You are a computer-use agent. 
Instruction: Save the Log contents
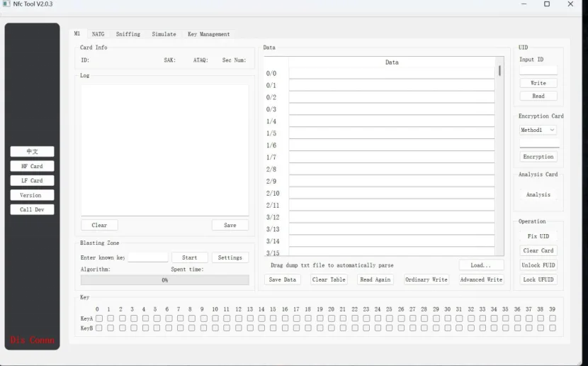point(230,226)
